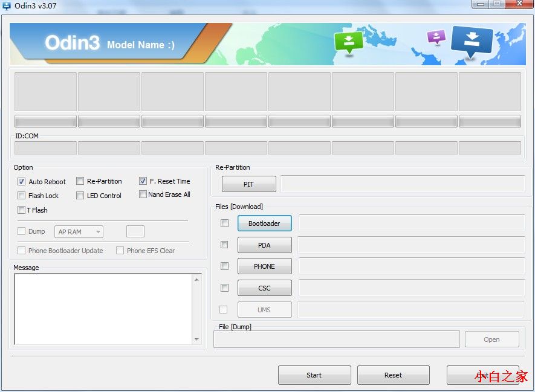Exit the Odin3 application
Image resolution: width=535 pixels, height=392 pixels.
[483, 375]
